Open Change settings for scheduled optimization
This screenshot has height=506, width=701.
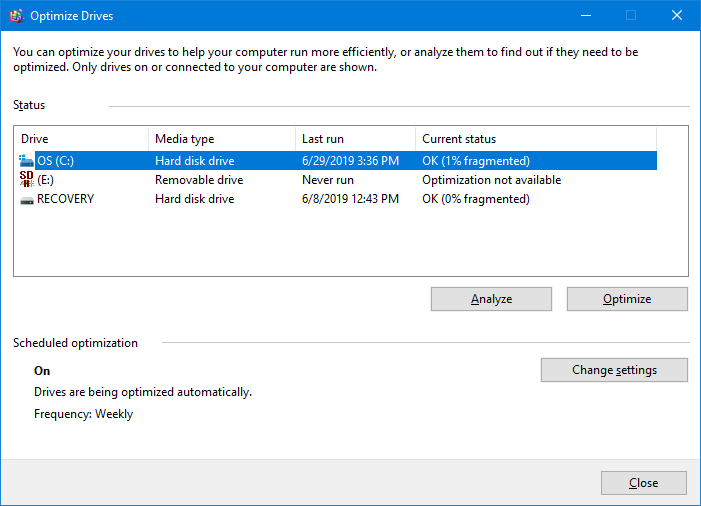614,370
